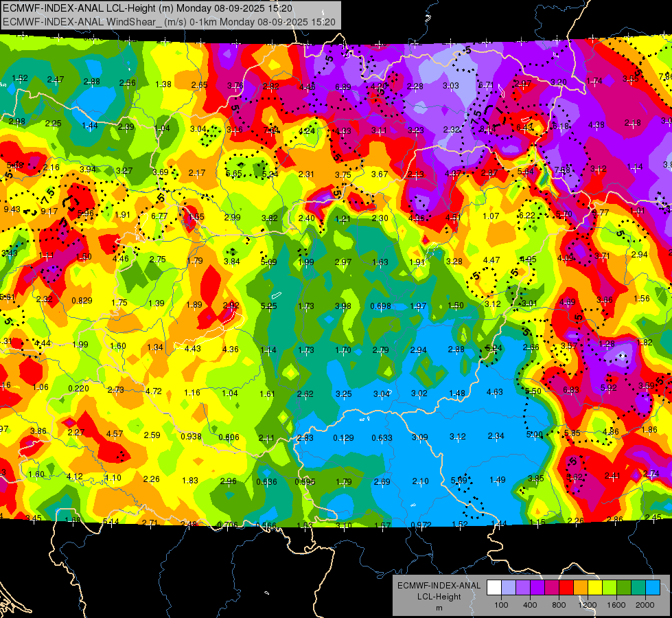The width and height of the screenshot is (672, 618).
Task: Click the wind shear value 2.10
Action: click(x=420, y=481)
